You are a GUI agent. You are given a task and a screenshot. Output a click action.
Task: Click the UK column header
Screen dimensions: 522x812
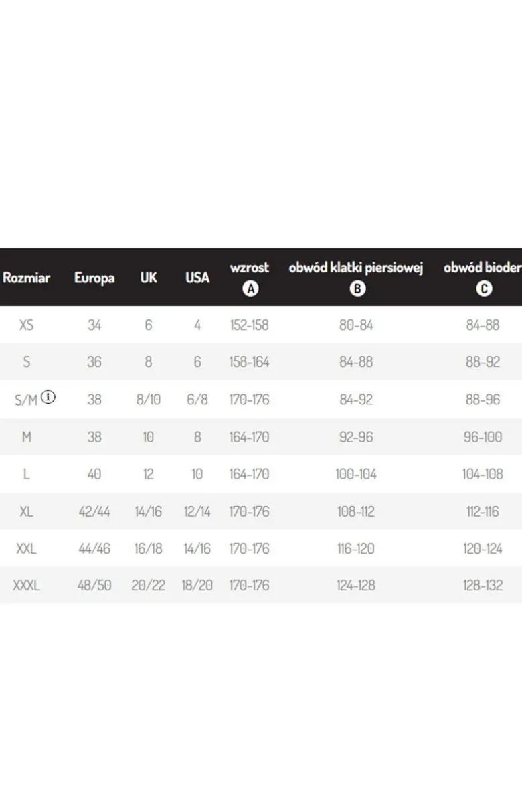point(149,277)
